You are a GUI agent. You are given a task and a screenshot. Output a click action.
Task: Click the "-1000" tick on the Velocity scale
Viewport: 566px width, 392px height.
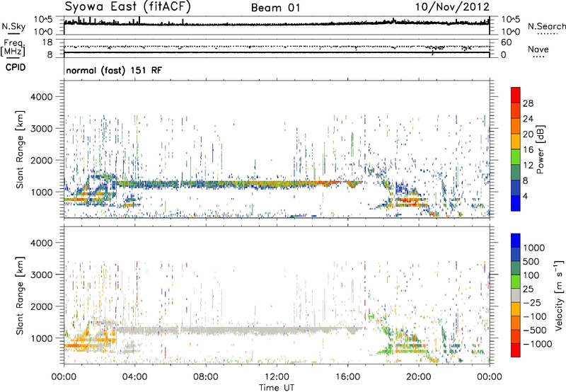click(537, 344)
